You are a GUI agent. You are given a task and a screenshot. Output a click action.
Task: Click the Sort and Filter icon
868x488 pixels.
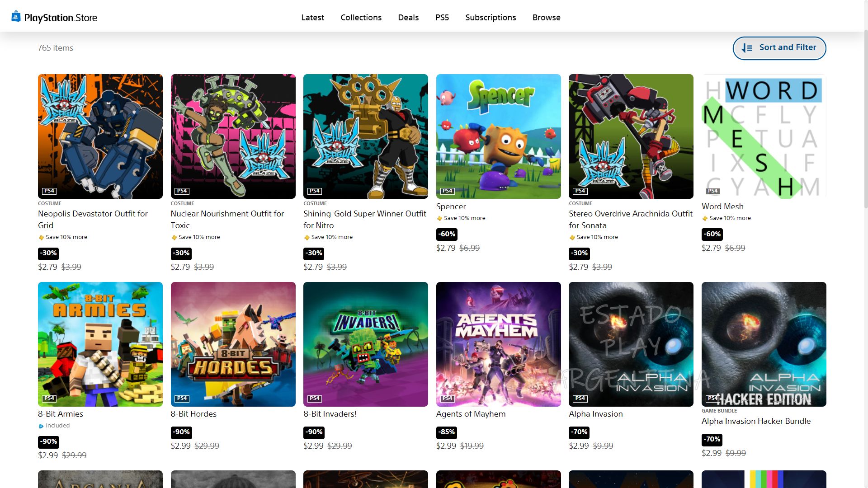[747, 48]
